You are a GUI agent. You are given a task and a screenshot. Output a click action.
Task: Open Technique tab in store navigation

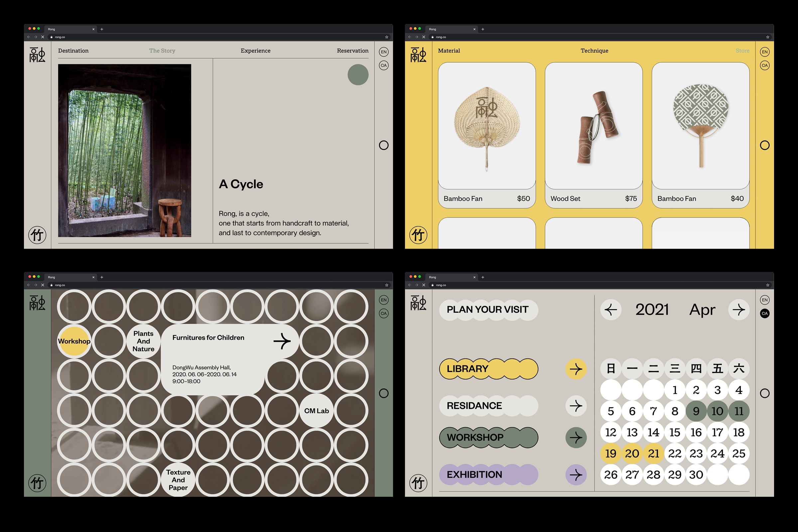coord(594,51)
